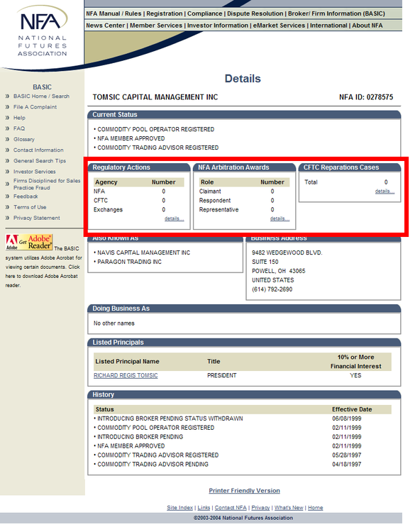
Task: Click the NFA National Futures Association logo
Action: [43, 31]
